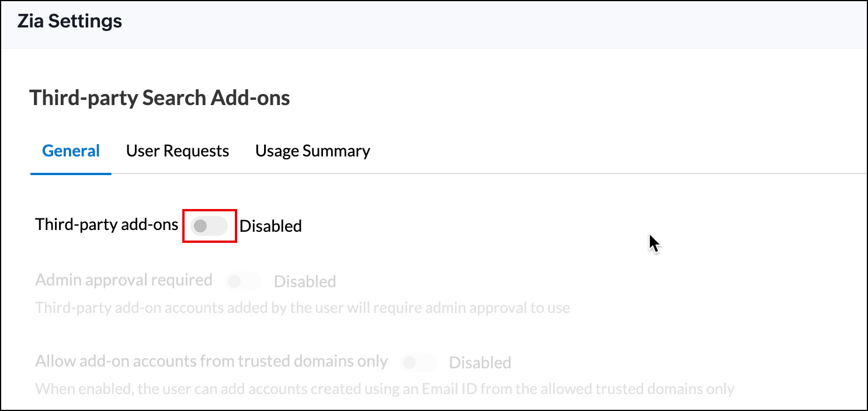Click the Admin approval required label
Image resolution: width=868 pixels, height=411 pixels.
123,280
